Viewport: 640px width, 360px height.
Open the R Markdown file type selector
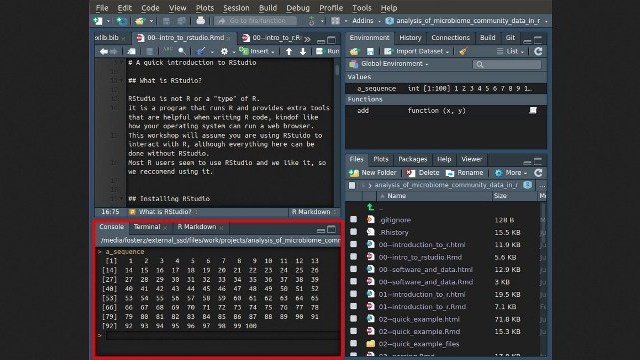point(313,212)
